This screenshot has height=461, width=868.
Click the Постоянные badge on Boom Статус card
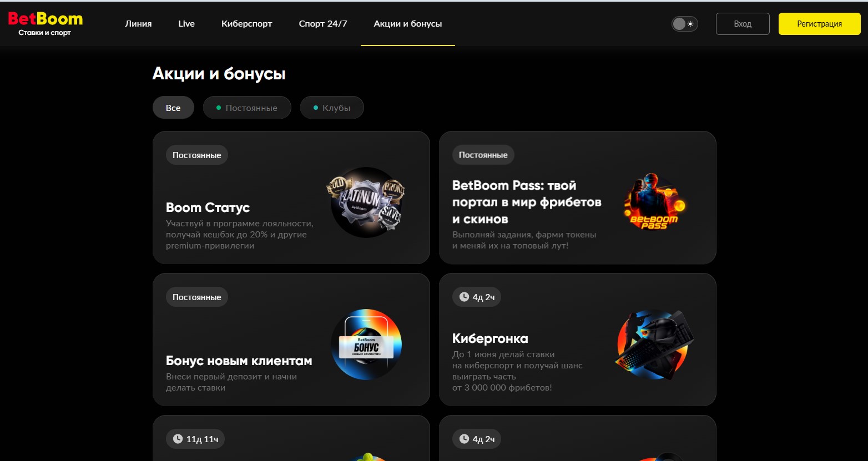(x=197, y=155)
